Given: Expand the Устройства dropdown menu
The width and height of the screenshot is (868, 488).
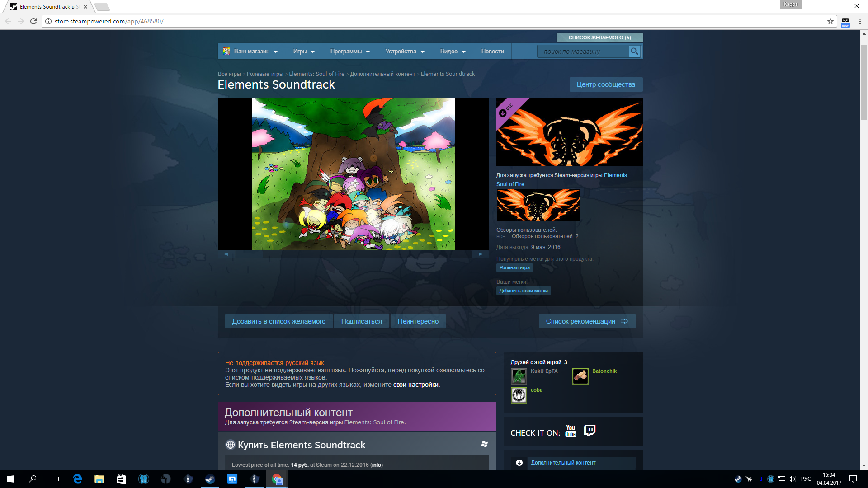Looking at the screenshot, I should (405, 52).
